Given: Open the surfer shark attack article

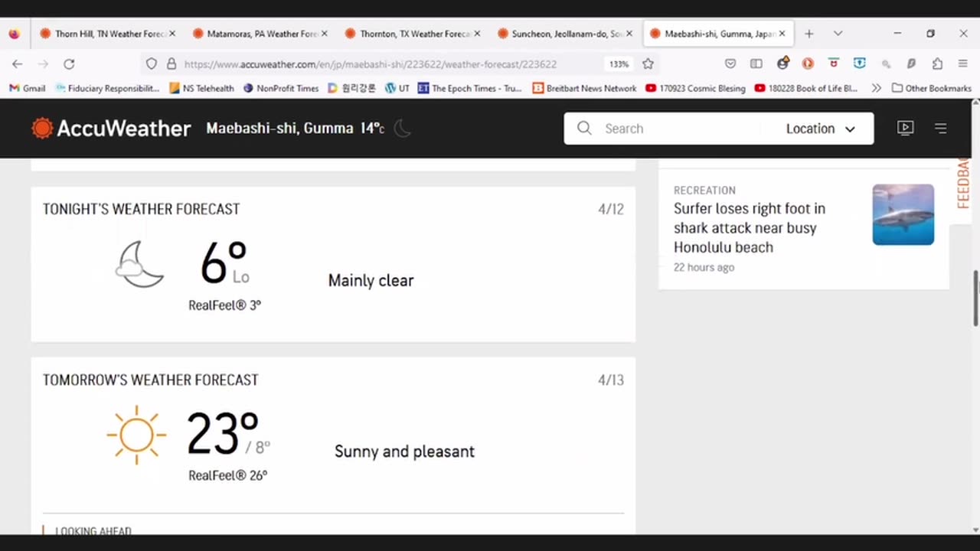Looking at the screenshot, I should coord(749,228).
